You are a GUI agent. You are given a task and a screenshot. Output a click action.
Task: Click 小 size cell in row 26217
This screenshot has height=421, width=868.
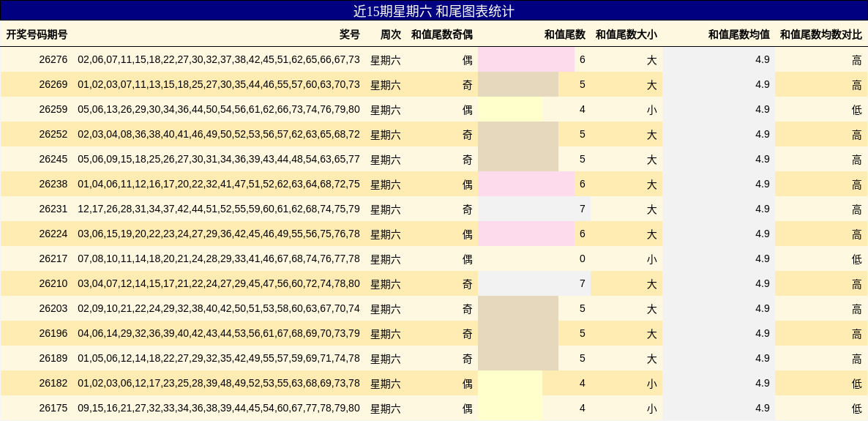[x=651, y=259]
